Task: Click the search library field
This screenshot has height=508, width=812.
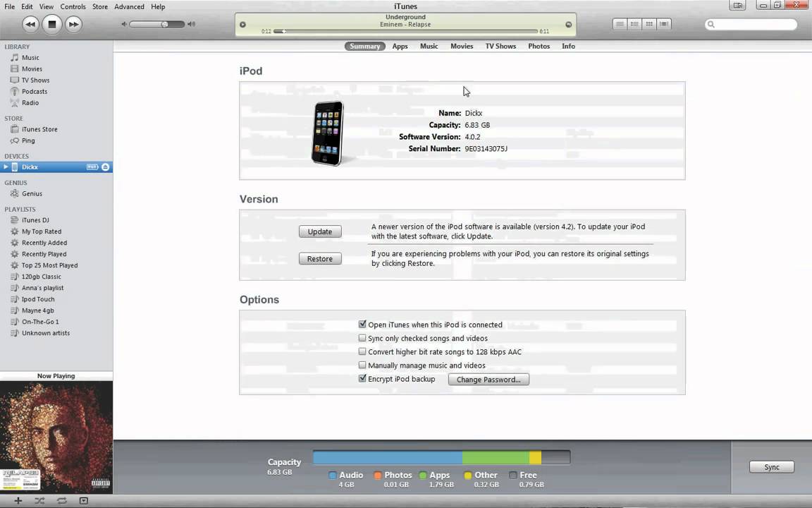Action: click(751, 25)
